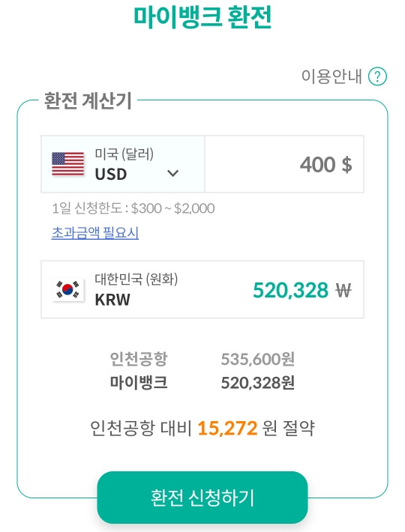Viewport: 405px width, 532px height.
Task: Click the orange 15,272 savings amount
Action: tap(227, 428)
